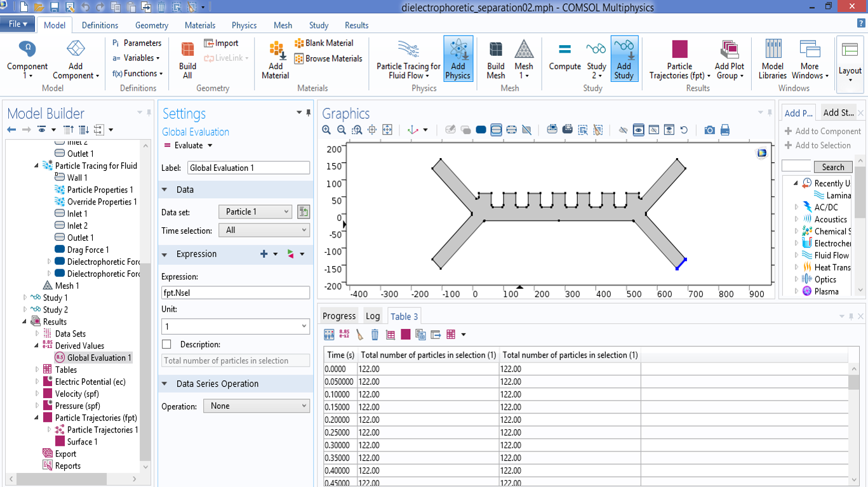Image resolution: width=868 pixels, height=487 pixels.
Task: Print the Graphics view using printer icon
Action: pos(724,130)
